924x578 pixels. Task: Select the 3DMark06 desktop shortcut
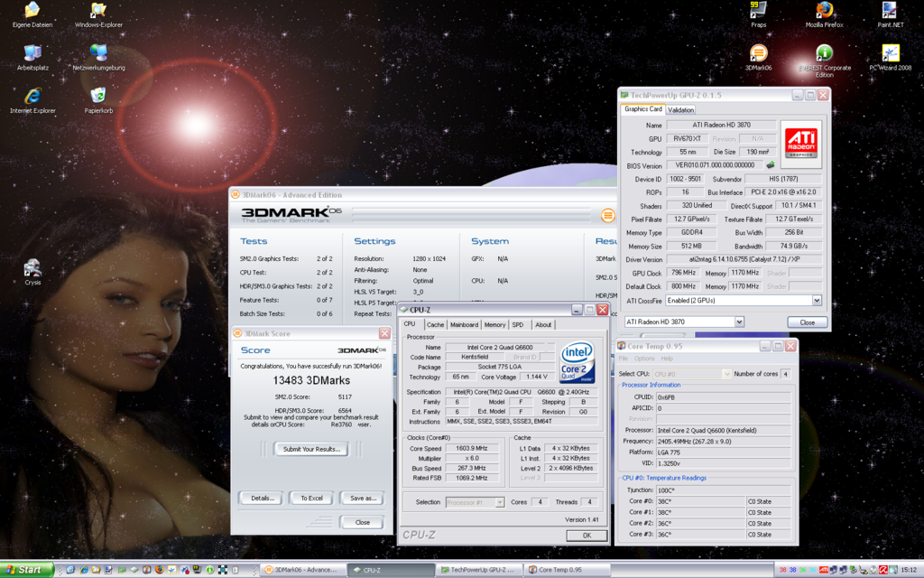tap(758, 58)
